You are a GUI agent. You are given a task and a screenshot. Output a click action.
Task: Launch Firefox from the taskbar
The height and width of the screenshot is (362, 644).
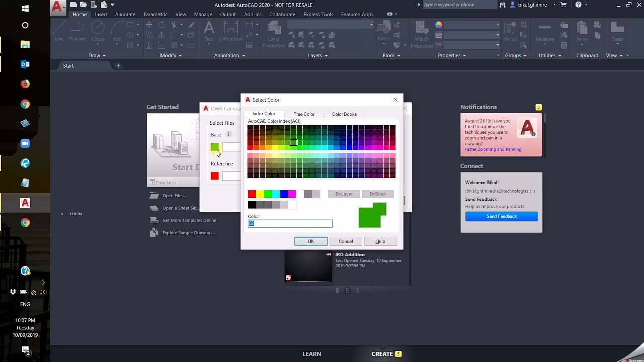pyautogui.click(x=25, y=84)
